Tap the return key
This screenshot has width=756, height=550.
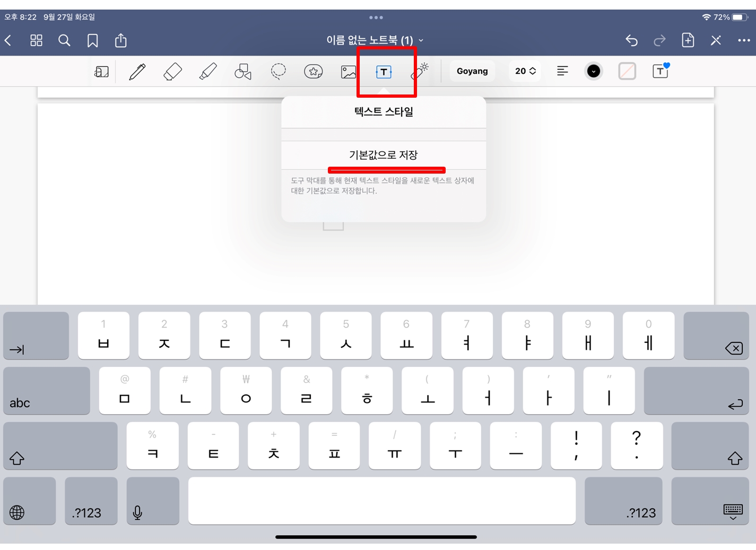tap(697, 391)
